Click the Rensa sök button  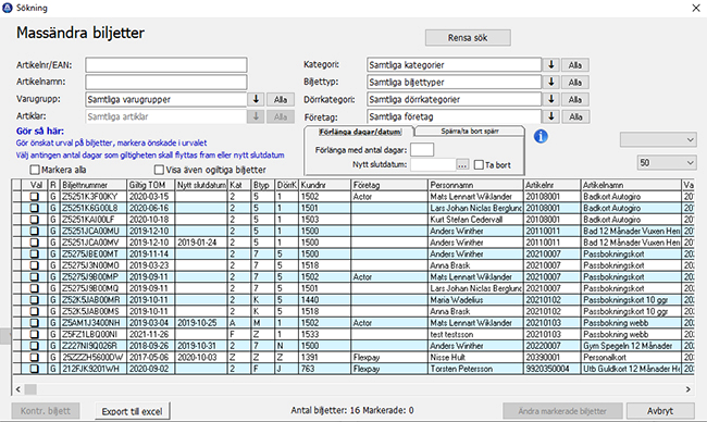(x=468, y=38)
